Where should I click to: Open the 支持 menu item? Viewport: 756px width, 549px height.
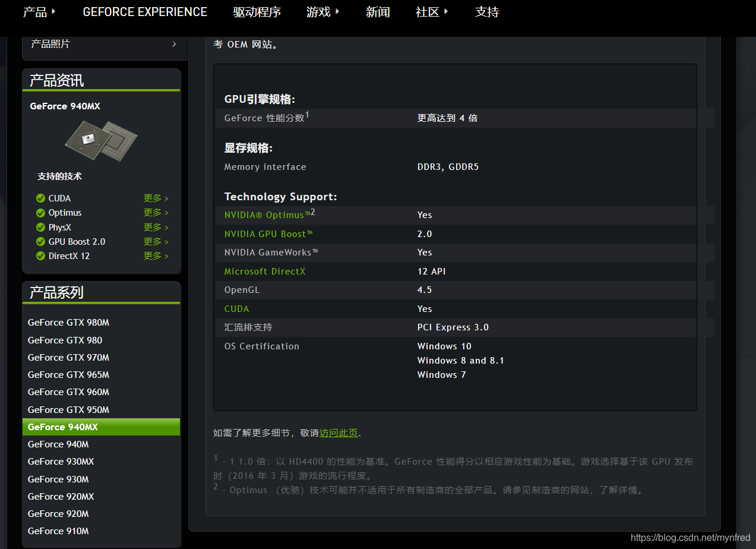pyautogui.click(x=487, y=12)
